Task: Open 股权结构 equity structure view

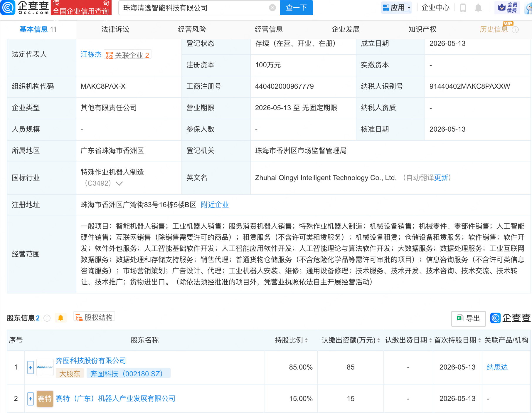Action: click(94, 317)
